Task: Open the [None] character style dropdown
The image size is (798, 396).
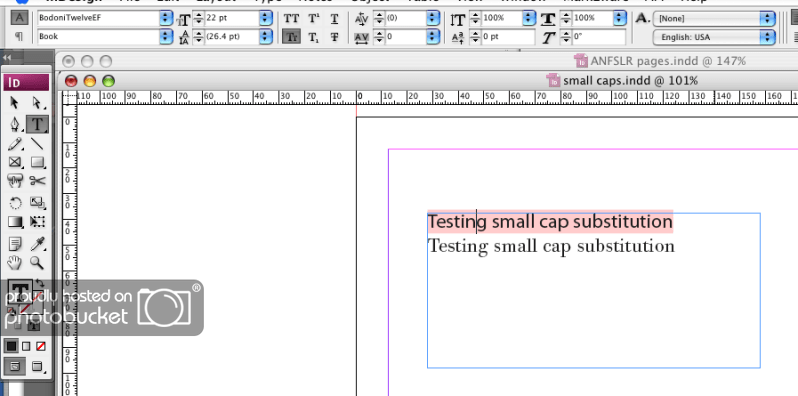Action: [x=767, y=19]
